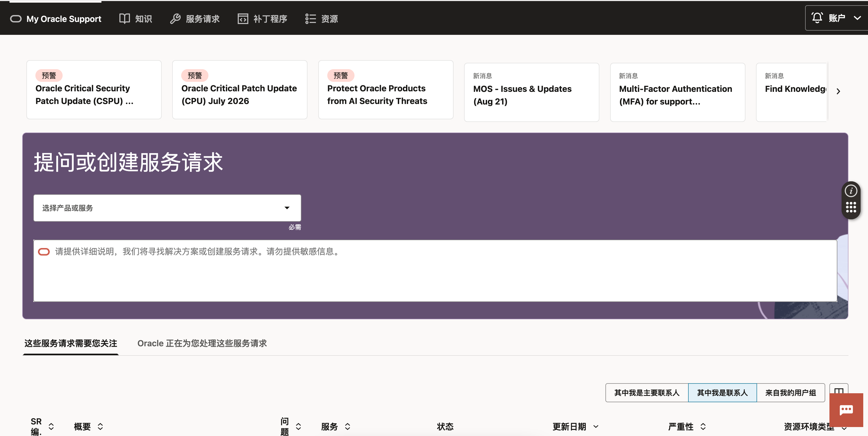Open the 知识 book icon menu

click(x=124, y=19)
